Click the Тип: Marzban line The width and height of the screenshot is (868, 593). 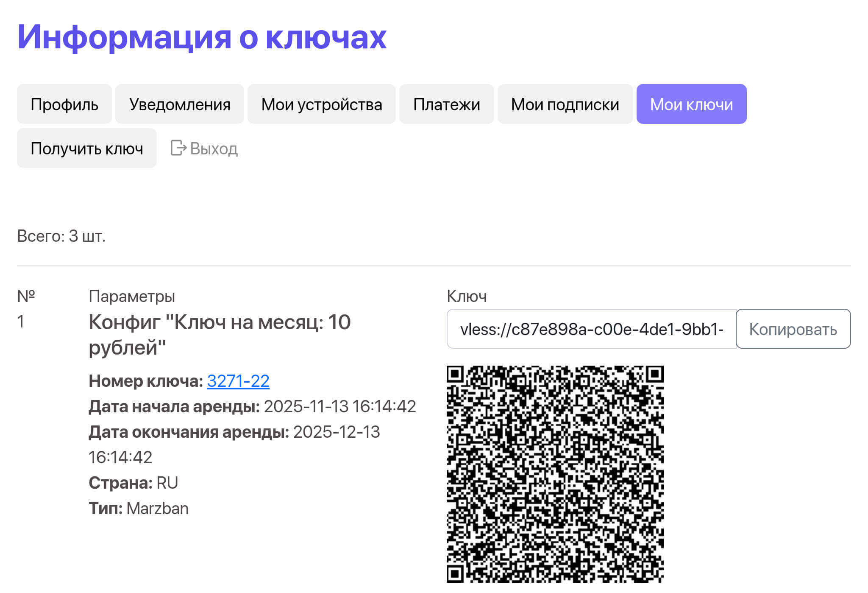(x=139, y=508)
